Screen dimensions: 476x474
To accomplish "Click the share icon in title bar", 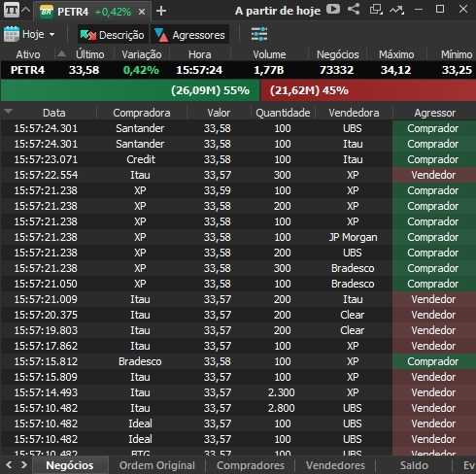I will click(x=354, y=9).
